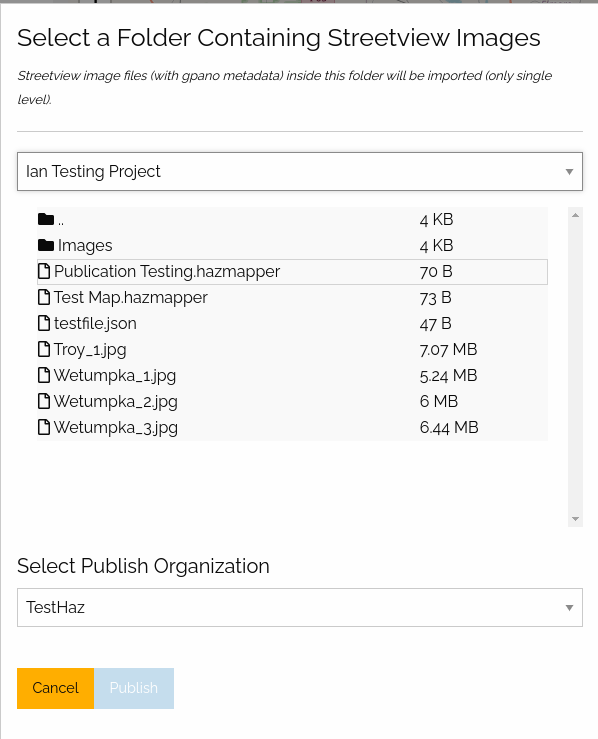Open the Images folder icon
This screenshot has width=598, height=739.
click(46, 245)
